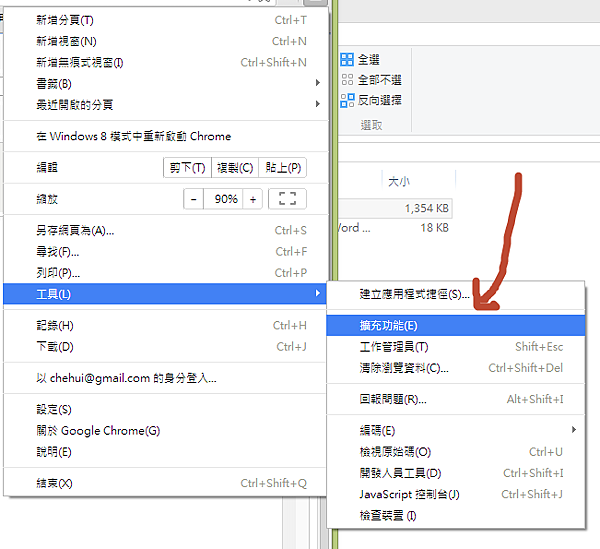Viewport: 600px width, 549px height.
Task: Select 關於 Google Chrome(G)
Action: click(x=165, y=431)
